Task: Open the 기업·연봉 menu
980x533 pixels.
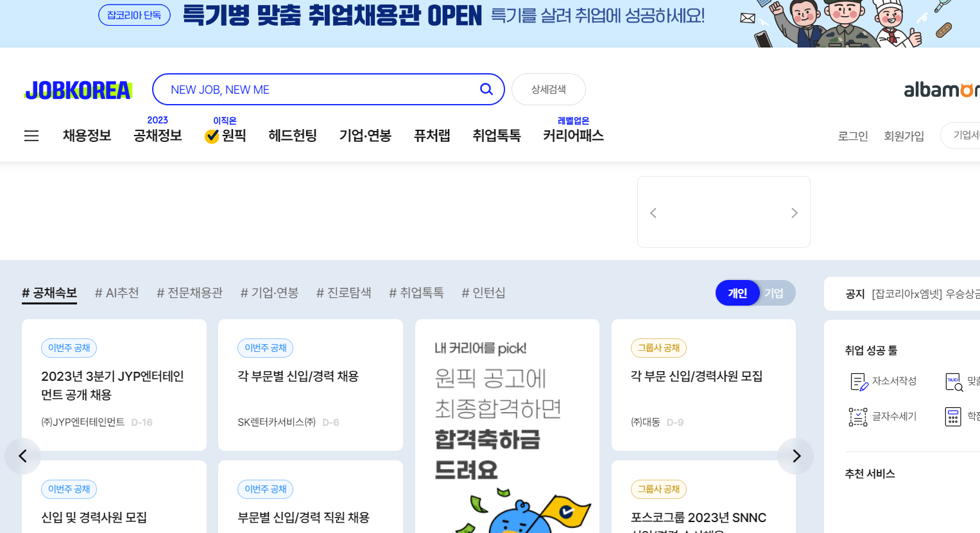Action: click(365, 135)
